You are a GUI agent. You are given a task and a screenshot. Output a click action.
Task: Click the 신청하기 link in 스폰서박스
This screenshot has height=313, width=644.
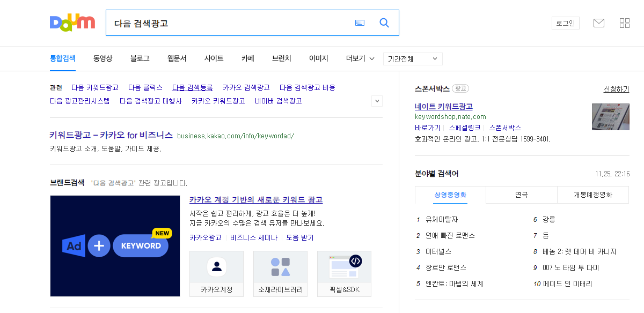click(x=617, y=89)
